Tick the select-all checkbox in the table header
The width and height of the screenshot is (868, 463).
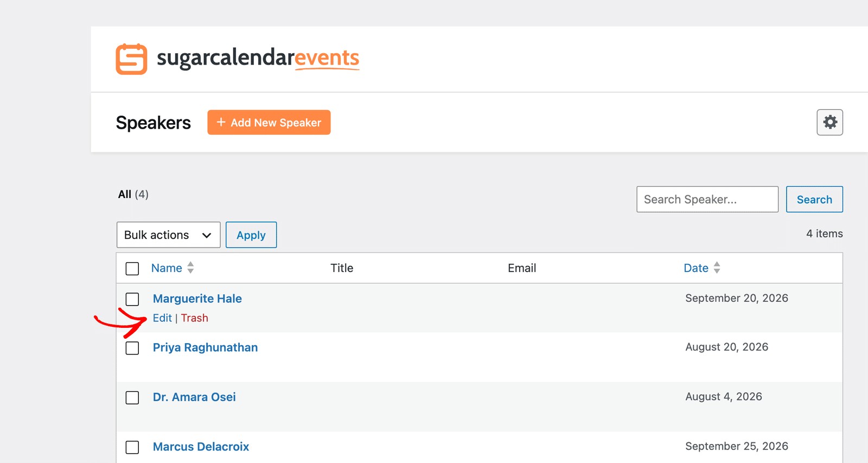(132, 269)
